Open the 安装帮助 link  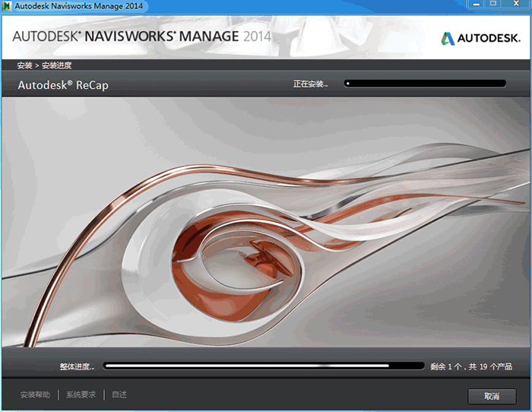(x=35, y=395)
